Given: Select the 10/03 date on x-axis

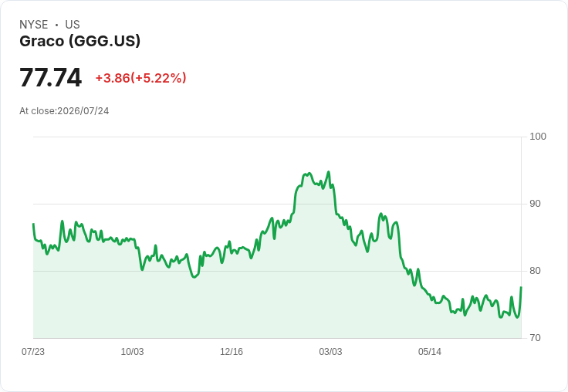Looking at the screenshot, I should pyautogui.click(x=132, y=351).
